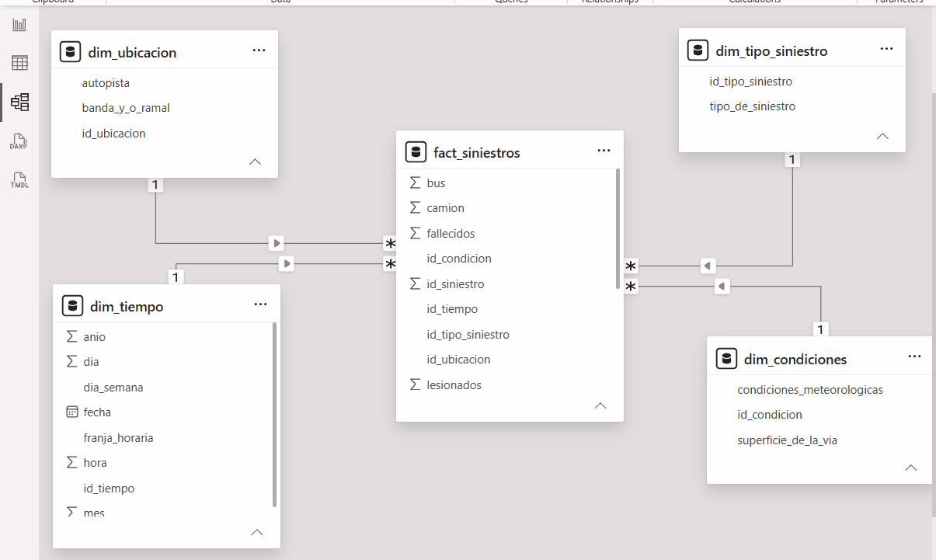The width and height of the screenshot is (936, 560).
Task: Click the canvas vertical scrollbar
Action: [x=933, y=304]
